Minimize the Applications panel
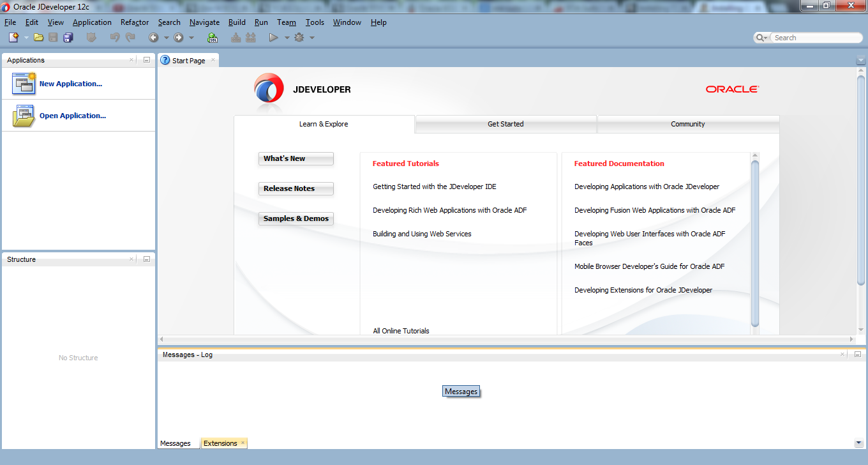 click(x=146, y=60)
